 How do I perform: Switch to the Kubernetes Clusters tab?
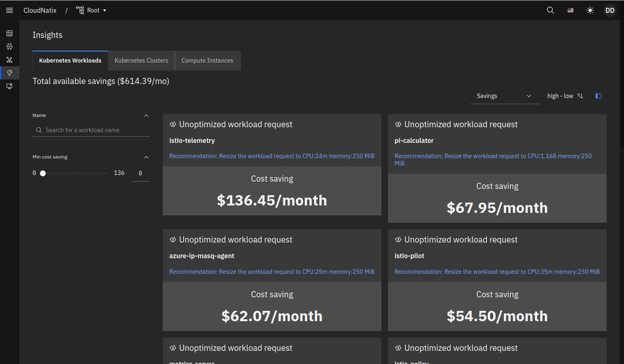(x=141, y=61)
